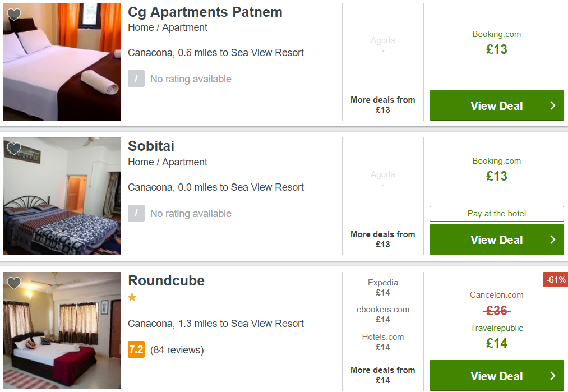
Task: Click Roundcube's one-star category icon
Action: click(x=132, y=298)
